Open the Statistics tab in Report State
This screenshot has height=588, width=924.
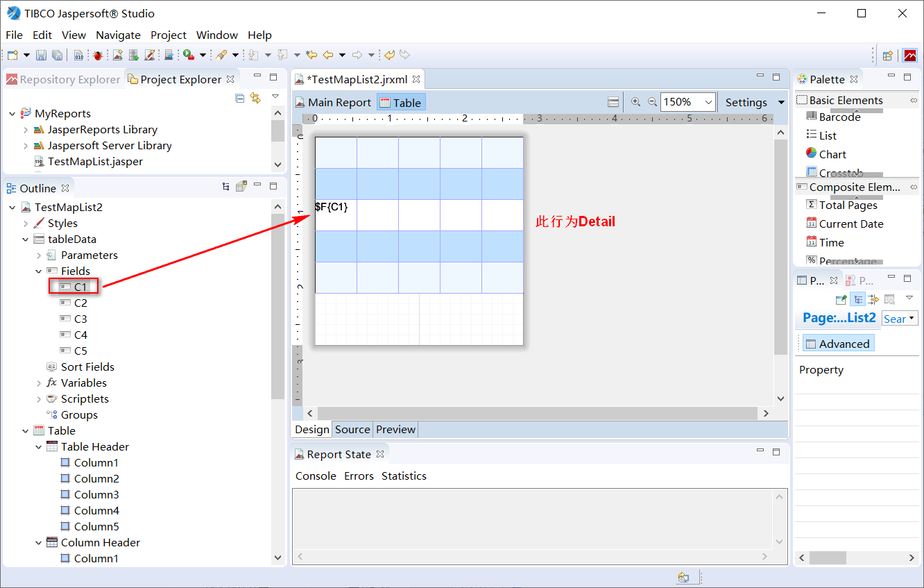coord(404,476)
